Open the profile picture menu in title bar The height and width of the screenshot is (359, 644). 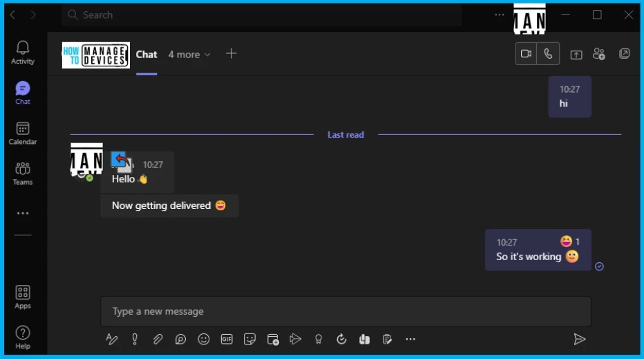click(x=529, y=19)
